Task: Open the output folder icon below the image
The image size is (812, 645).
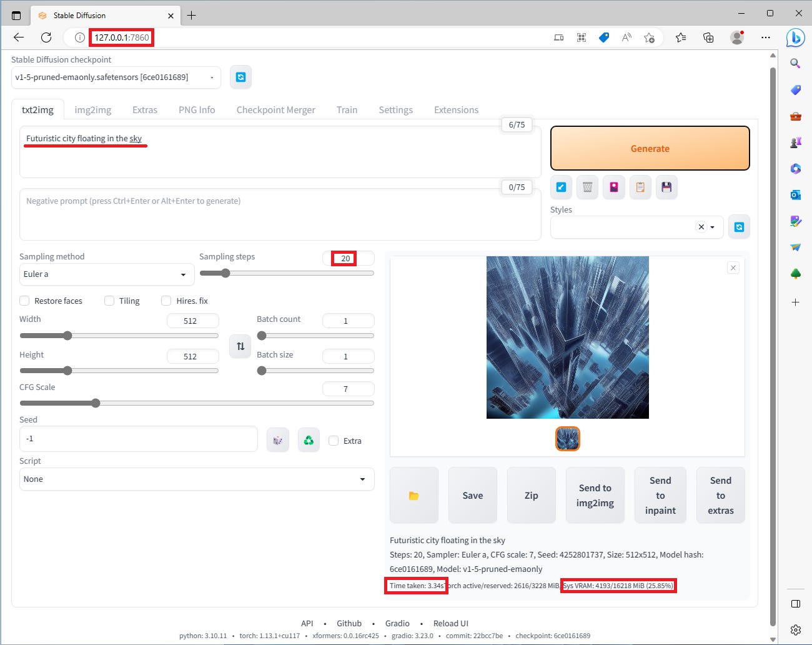Action: point(413,495)
